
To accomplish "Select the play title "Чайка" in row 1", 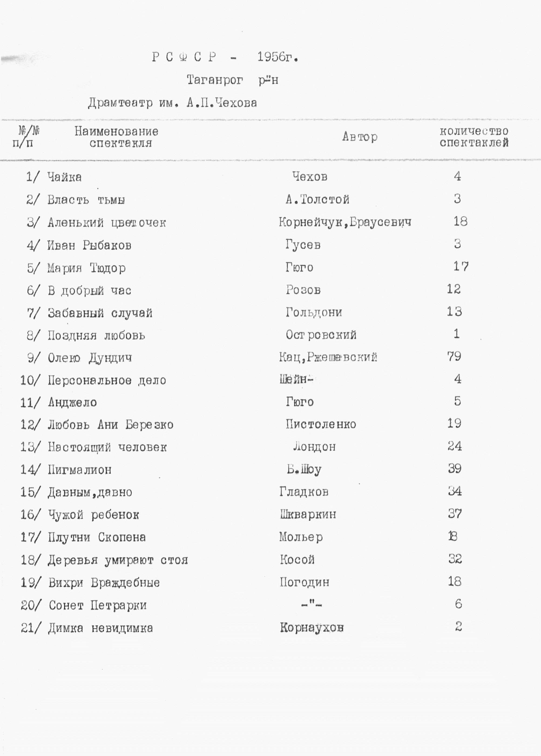I will [64, 177].
